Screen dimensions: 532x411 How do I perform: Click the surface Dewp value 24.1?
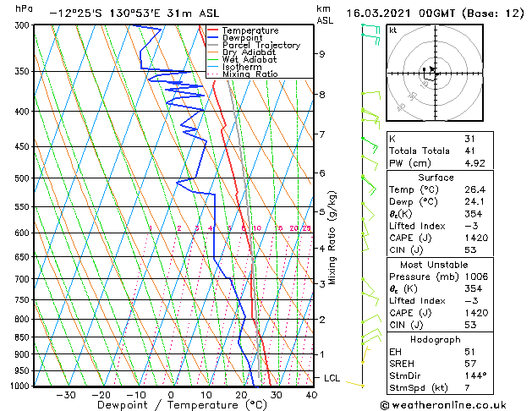pos(474,202)
